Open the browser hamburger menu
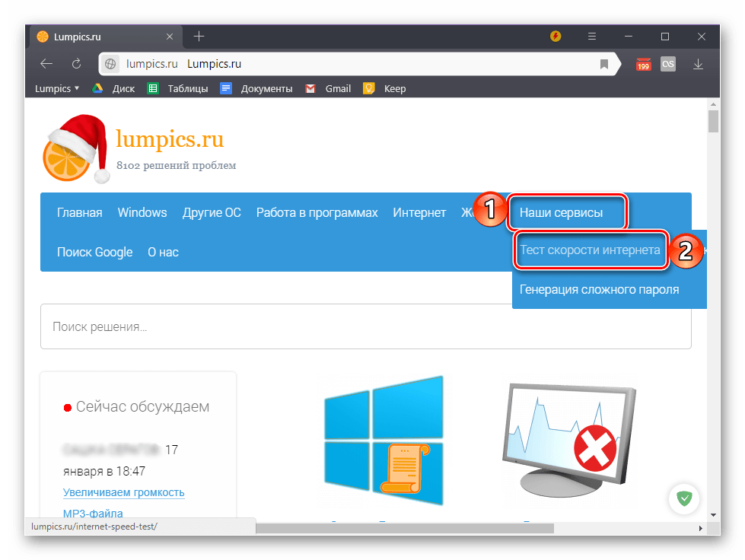Viewport: 745px width, 560px height. point(592,37)
